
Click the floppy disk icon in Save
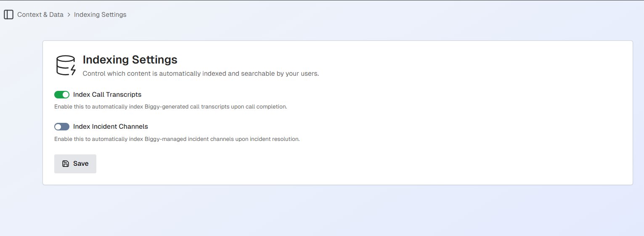(66, 164)
